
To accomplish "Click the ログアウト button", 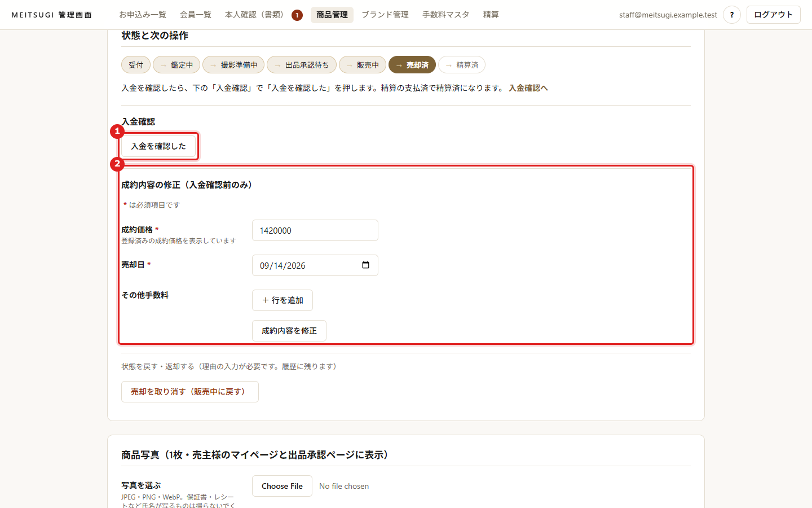I will tap(774, 15).
